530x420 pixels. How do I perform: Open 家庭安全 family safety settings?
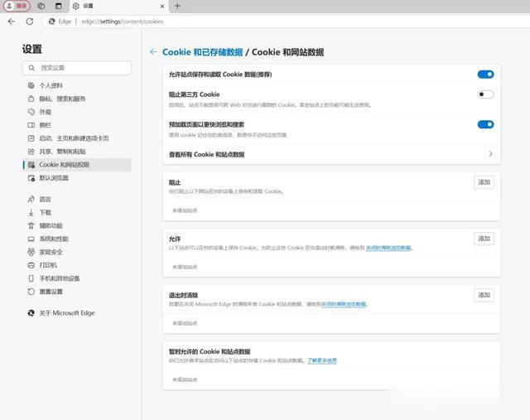(77, 252)
